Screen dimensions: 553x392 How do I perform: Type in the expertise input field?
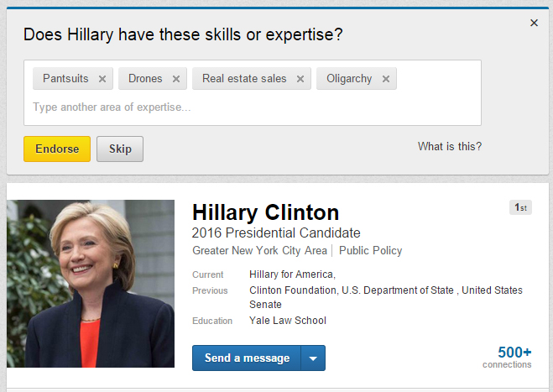(x=252, y=107)
